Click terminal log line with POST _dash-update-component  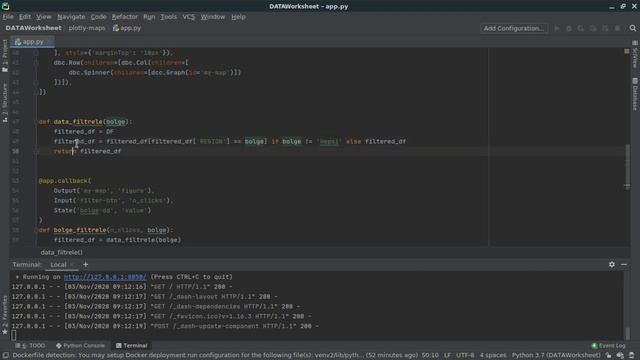(x=165, y=326)
